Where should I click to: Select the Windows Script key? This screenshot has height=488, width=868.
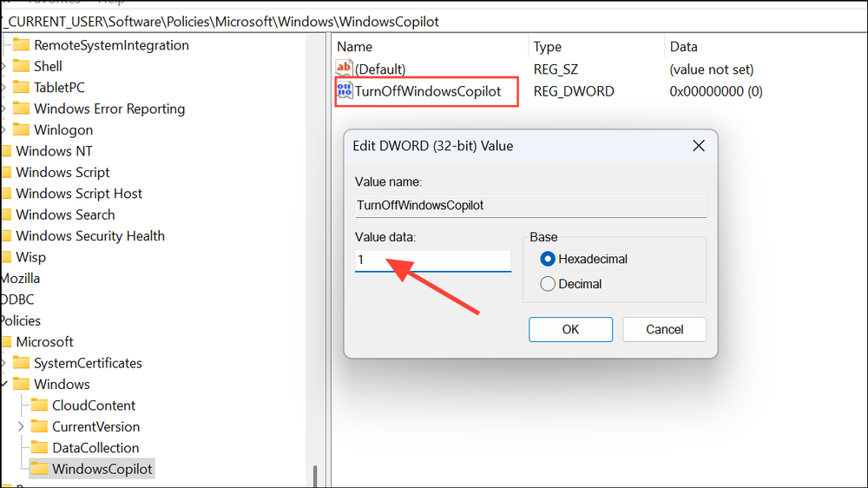click(62, 172)
